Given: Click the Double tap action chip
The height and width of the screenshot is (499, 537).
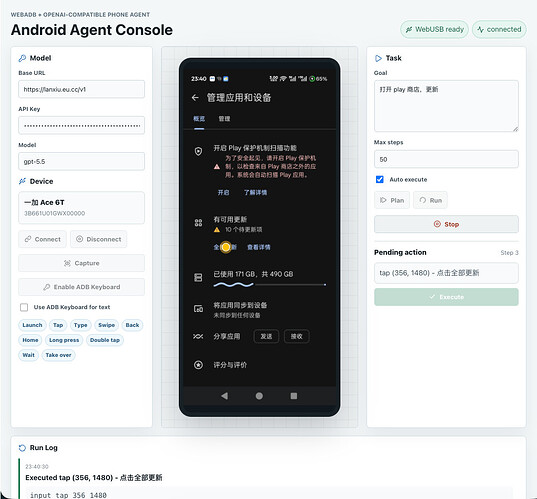Looking at the screenshot, I should [x=105, y=340].
